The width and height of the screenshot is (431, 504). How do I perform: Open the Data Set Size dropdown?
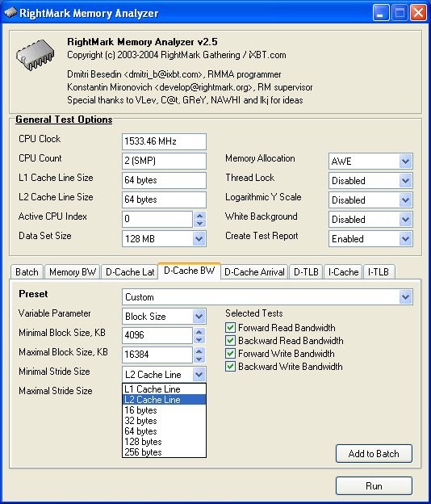point(199,238)
